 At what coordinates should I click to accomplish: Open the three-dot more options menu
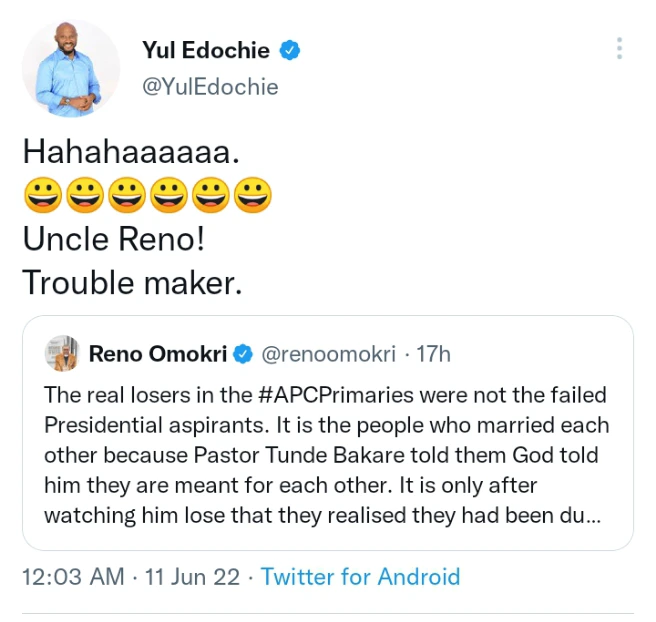(x=620, y=49)
